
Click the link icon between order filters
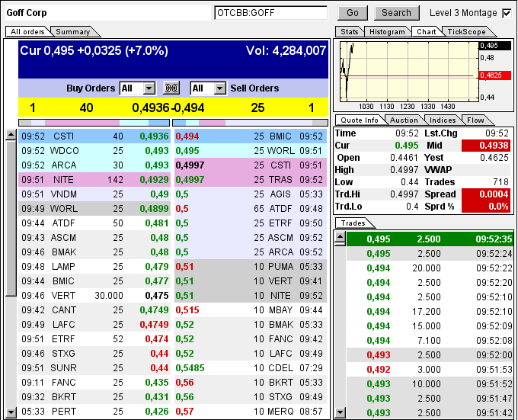coord(171,88)
